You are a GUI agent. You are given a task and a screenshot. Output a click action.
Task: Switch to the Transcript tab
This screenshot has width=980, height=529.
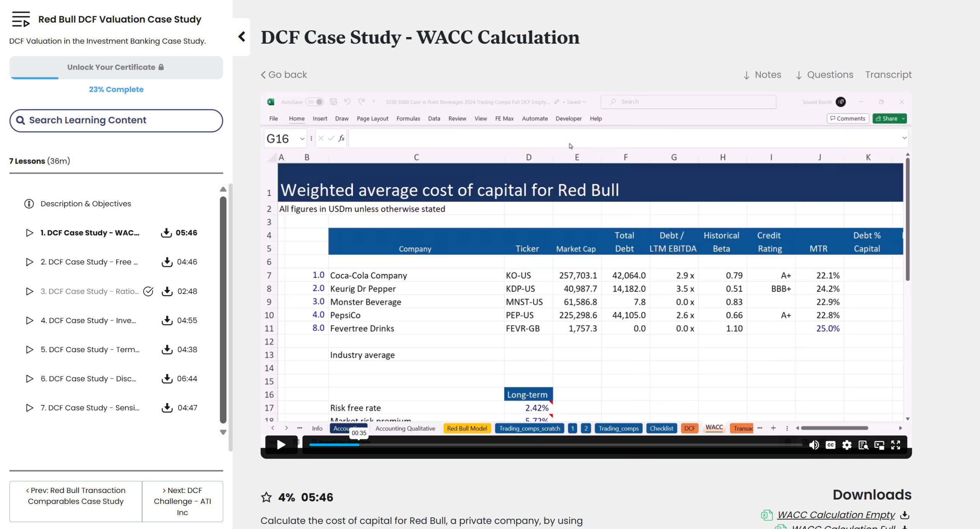pyautogui.click(x=889, y=75)
